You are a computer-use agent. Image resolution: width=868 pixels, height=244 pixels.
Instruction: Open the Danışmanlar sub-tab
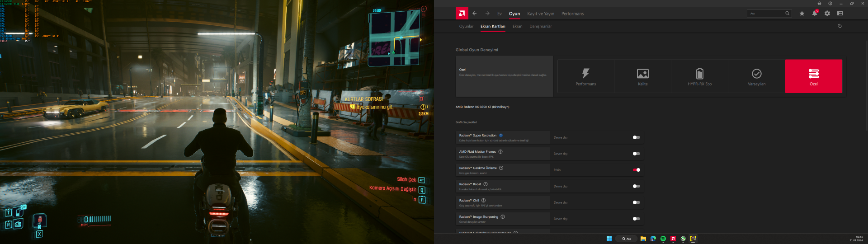pyautogui.click(x=541, y=26)
